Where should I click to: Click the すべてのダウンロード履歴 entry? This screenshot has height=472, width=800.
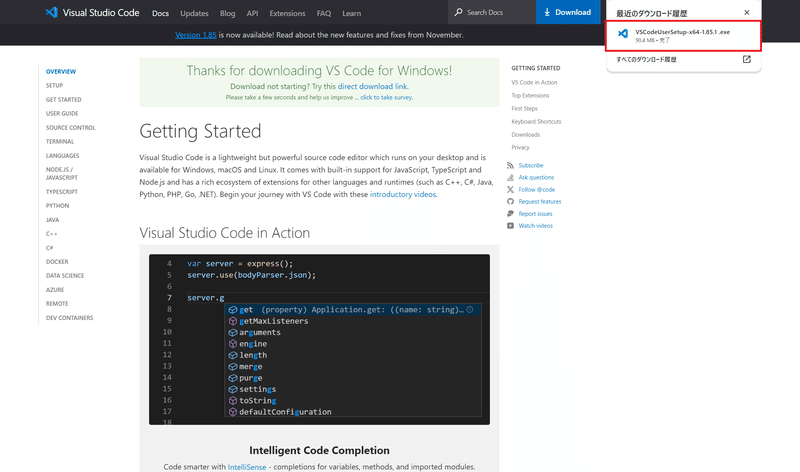click(x=646, y=60)
